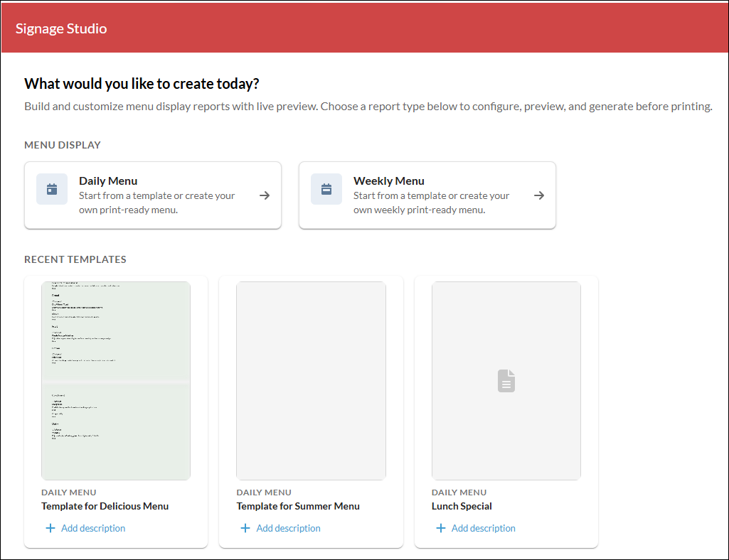Click DAILY MENU label above Template for Delicious Menu
The width and height of the screenshot is (729, 560).
(69, 492)
